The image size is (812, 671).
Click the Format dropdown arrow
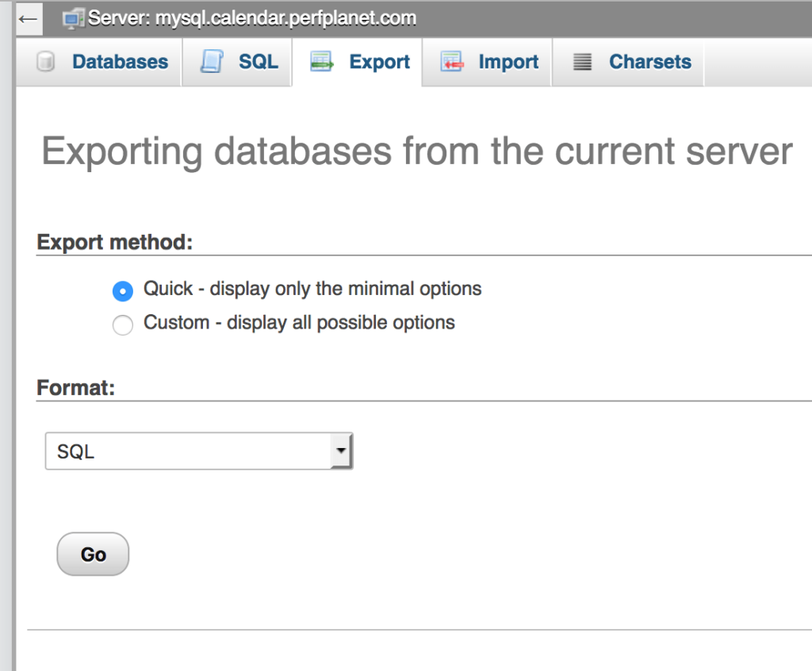(x=341, y=451)
